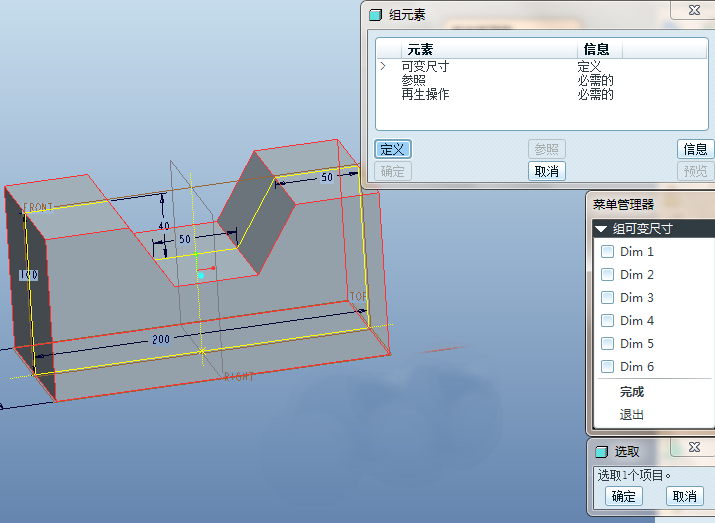The image size is (715, 523).
Task: Select the FRONT datum plane label
Action: [38, 207]
